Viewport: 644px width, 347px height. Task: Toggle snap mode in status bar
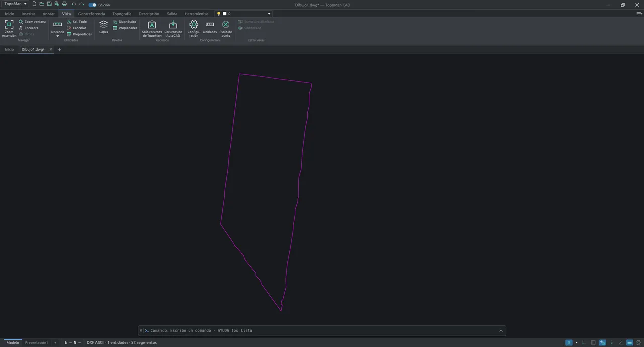point(569,343)
